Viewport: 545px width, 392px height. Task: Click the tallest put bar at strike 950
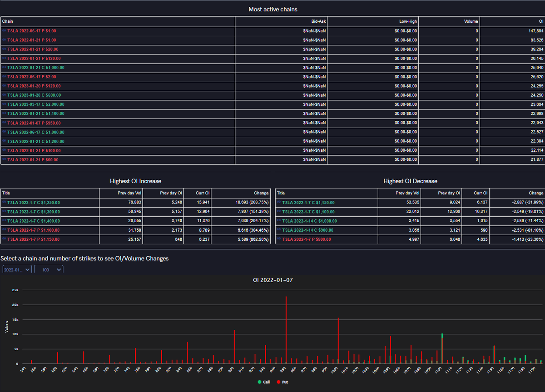coord(286,330)
